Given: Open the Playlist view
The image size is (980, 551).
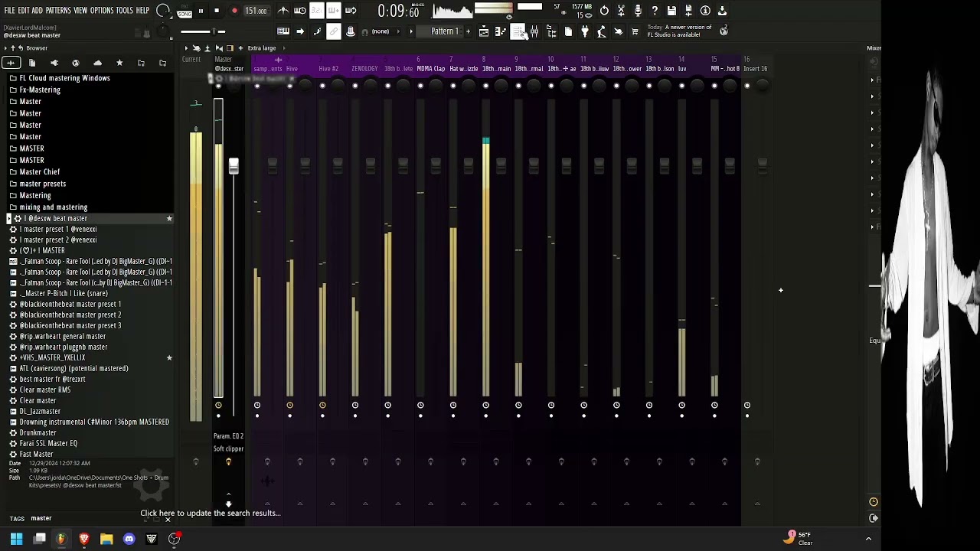Looking at the screenshot, I should click(484, 31).
